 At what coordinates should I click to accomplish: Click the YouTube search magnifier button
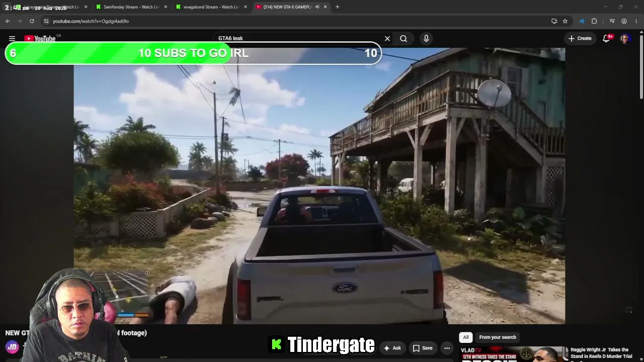point(404,38)
